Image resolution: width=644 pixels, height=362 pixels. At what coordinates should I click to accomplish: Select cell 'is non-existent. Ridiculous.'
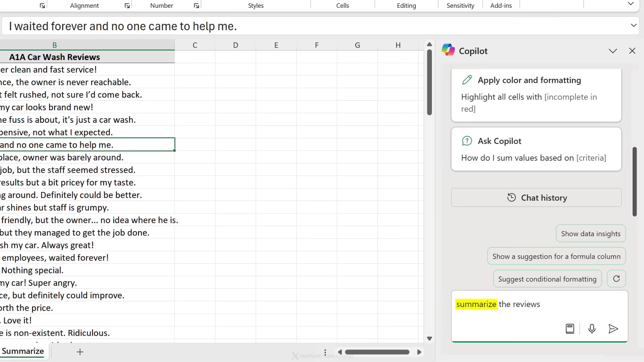click(x=87, y=333)
